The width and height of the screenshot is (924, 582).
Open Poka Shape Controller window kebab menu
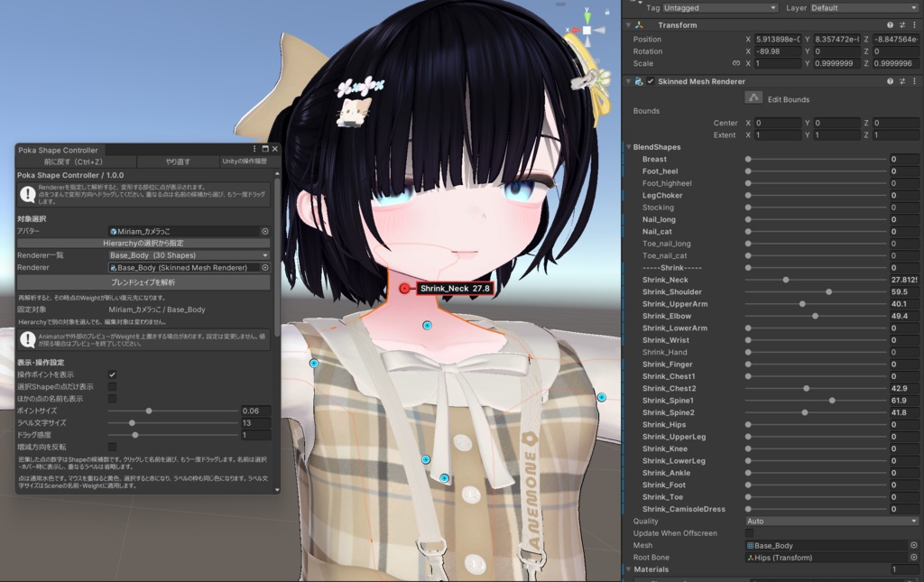pos(254,149)
